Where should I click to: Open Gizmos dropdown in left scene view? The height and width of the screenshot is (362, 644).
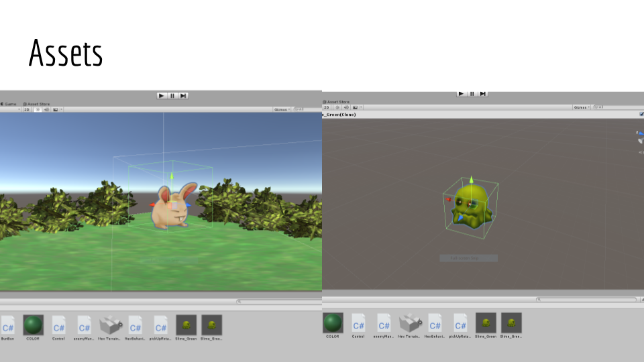[x=282, y=109]
